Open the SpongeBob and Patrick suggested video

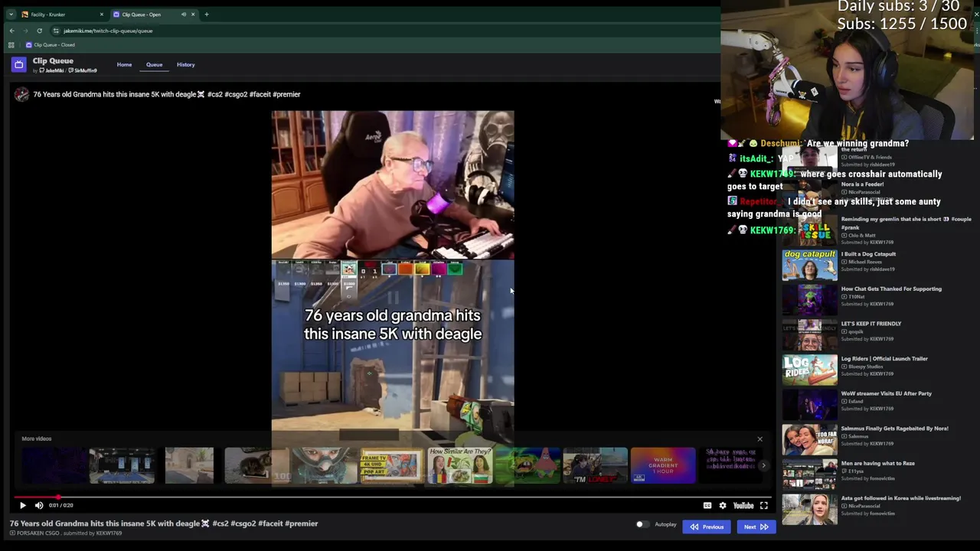(x=528, y=465)
